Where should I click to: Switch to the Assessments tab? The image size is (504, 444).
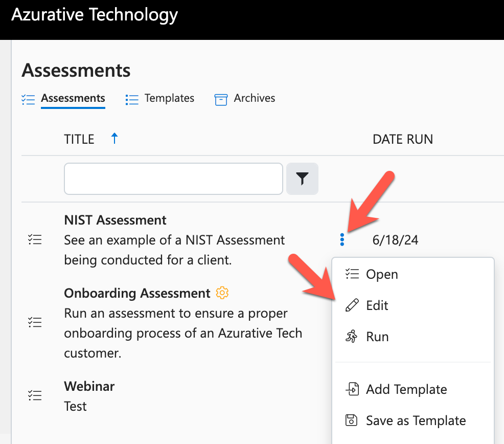click(x=73, y=98)
